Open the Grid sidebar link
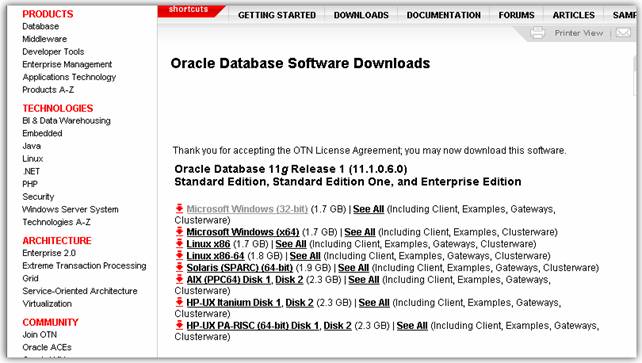Screen dimensions: 642x363 click(x=30, y=278)
